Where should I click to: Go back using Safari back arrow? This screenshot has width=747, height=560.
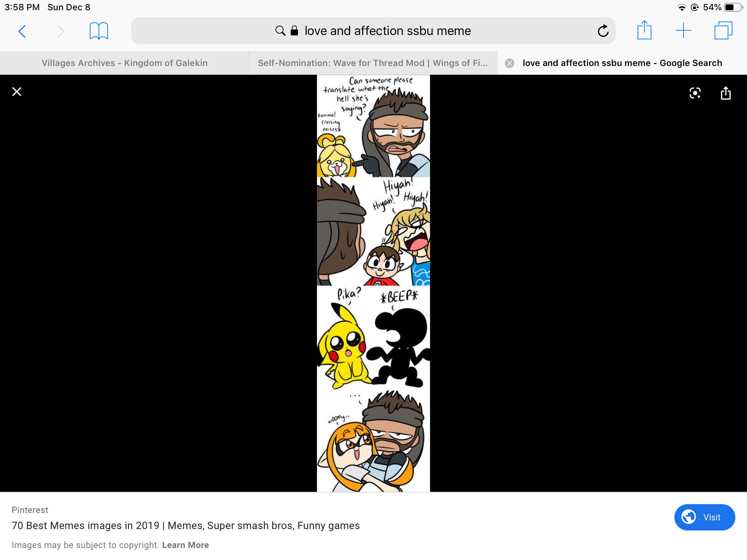pos(22,31)
